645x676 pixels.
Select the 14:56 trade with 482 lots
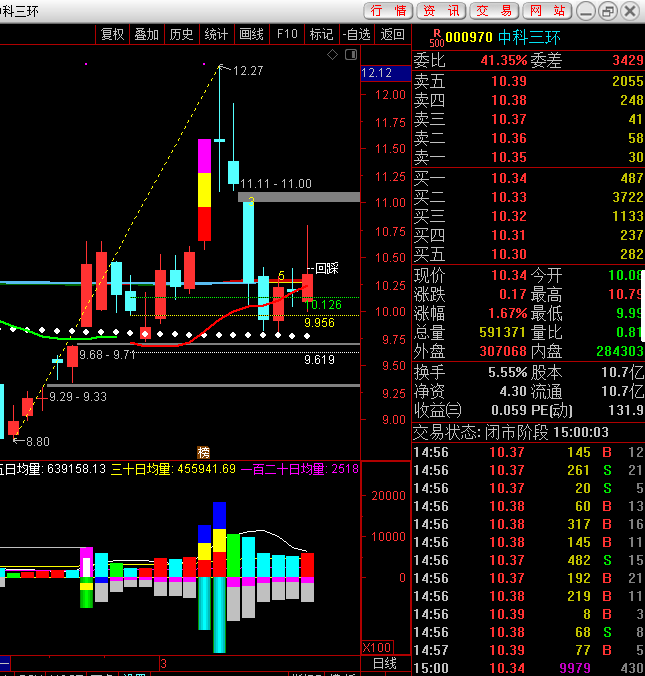(529, 560)
